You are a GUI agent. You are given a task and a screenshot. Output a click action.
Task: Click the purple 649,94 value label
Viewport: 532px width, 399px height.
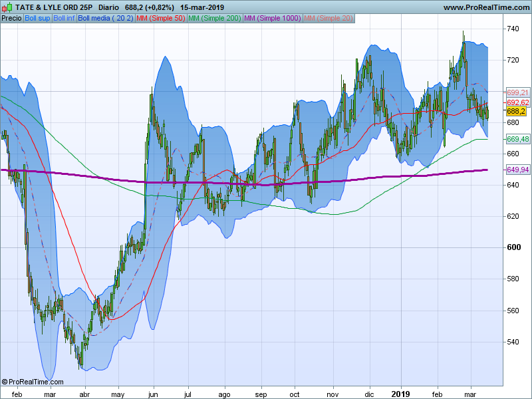click(x=518, y=170)
